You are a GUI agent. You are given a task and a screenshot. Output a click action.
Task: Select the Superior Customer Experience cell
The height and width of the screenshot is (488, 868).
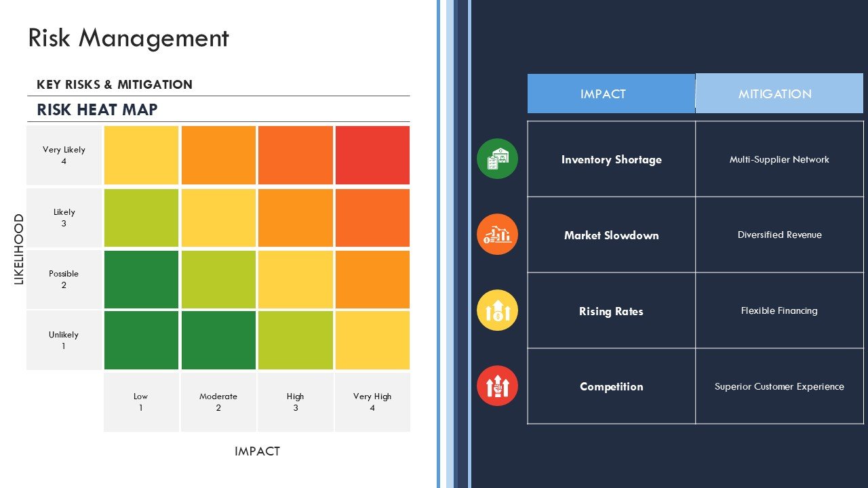779,386
